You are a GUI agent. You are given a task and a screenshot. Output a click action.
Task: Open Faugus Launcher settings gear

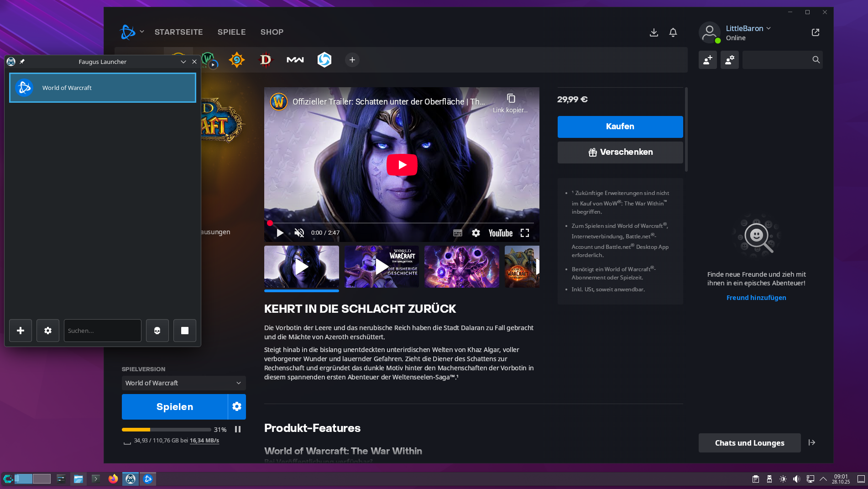tap(48, 331)
